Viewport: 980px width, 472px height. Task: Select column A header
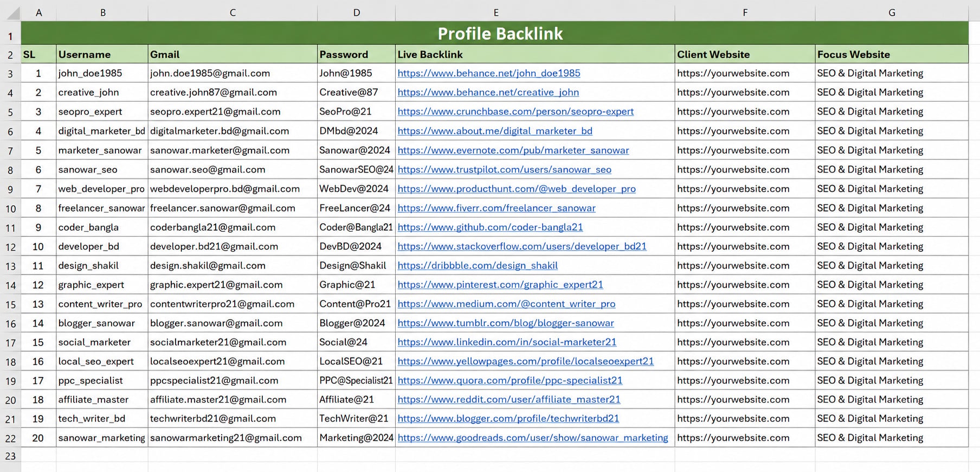[x=38, y=12]
